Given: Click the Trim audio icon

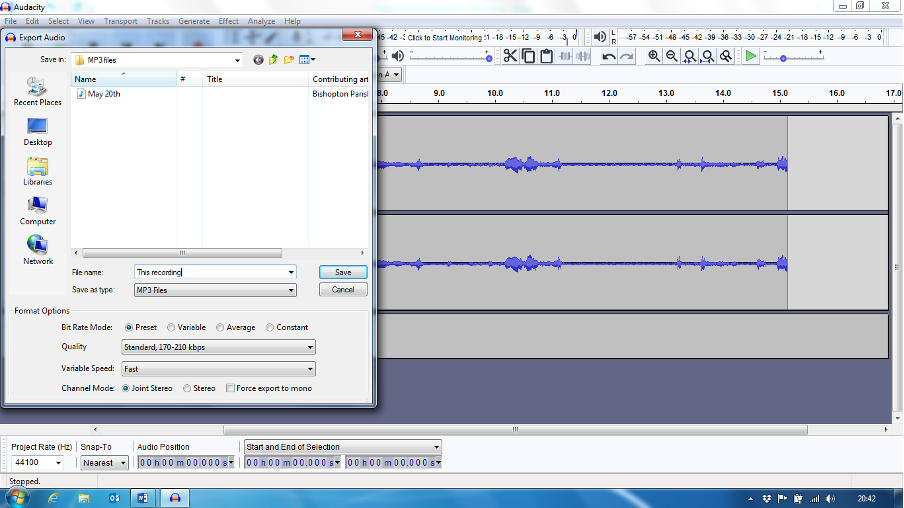Looking at the screenshot, I should click(565, 56).
